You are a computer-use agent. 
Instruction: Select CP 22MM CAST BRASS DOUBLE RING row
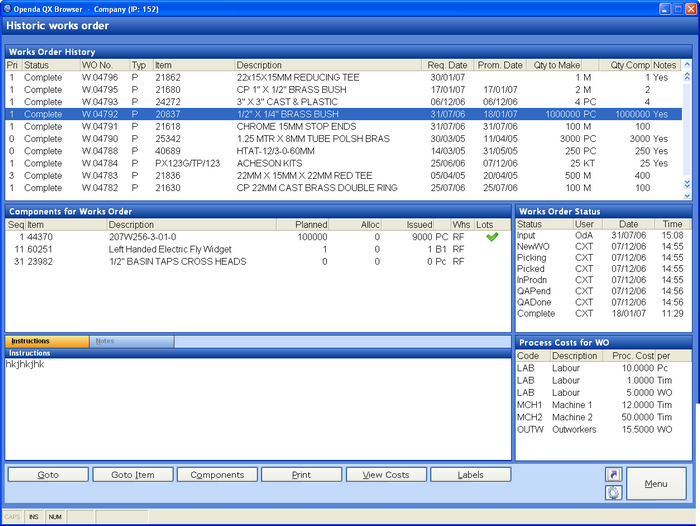343,188
